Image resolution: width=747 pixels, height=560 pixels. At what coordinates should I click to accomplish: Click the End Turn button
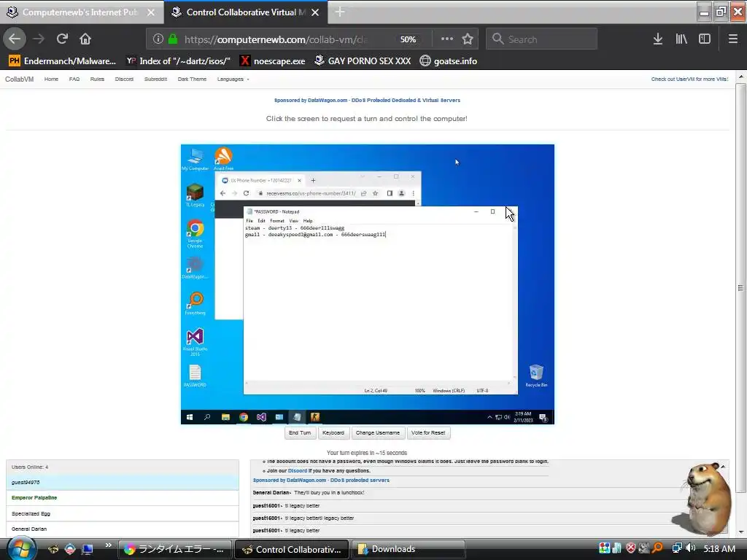coord(300,433)
